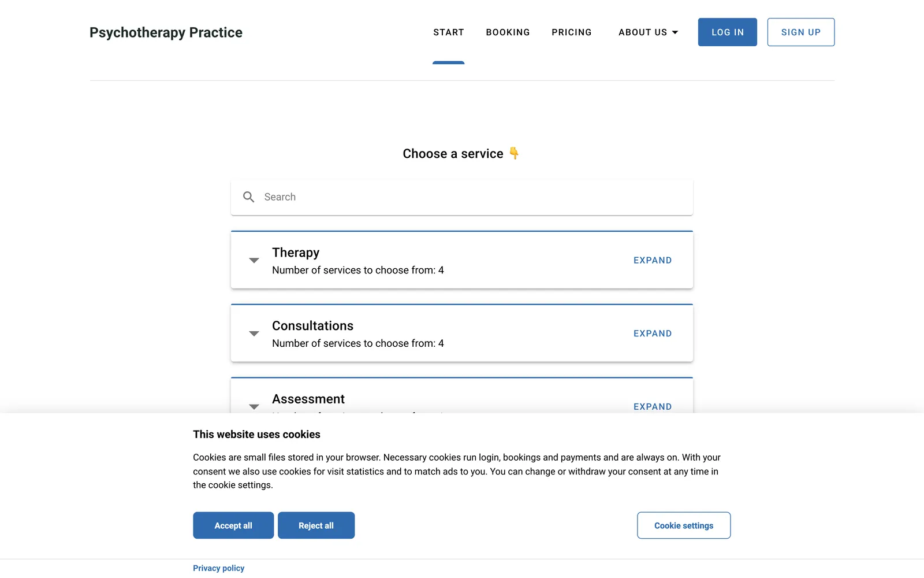
Task: Open the About Us dropdown caret
Action: click(x=675, y=32)
